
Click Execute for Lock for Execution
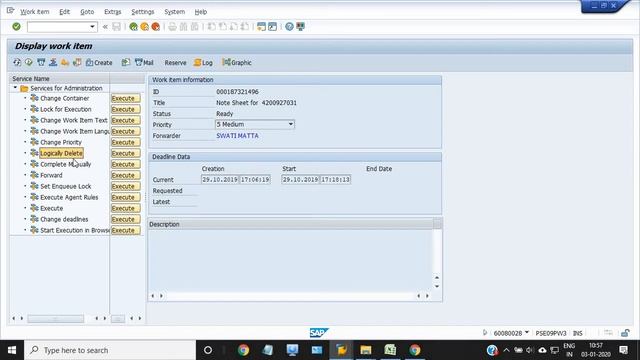click(x=126, y=109)
